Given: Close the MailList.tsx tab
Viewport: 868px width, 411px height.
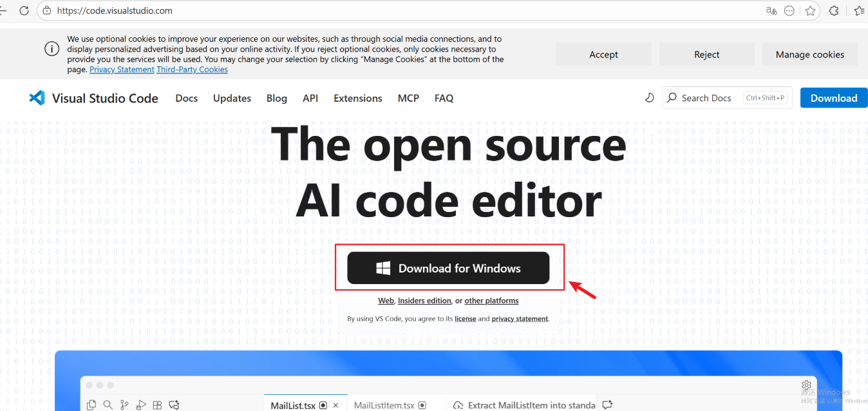Looking at the screenshot, I should (x=335, y=405).
